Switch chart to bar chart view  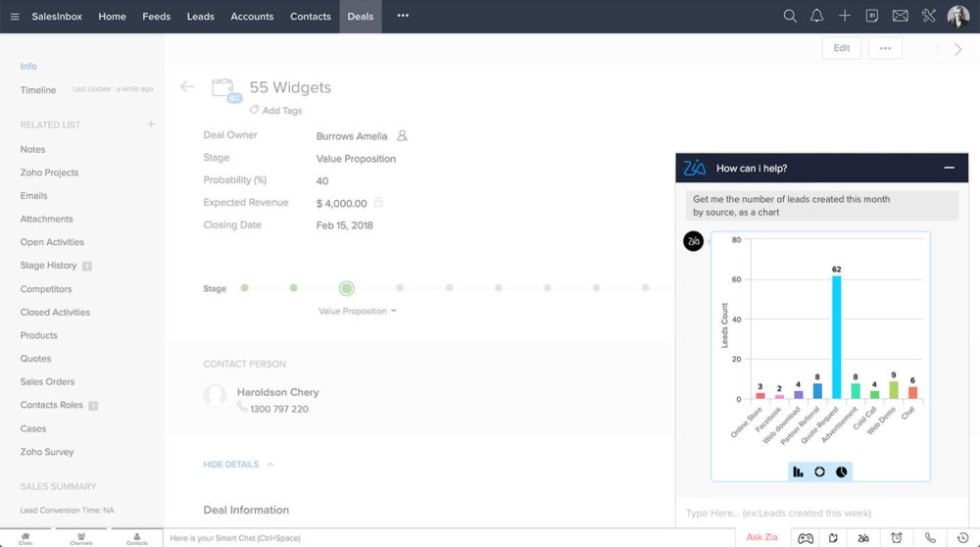point(799,472)
